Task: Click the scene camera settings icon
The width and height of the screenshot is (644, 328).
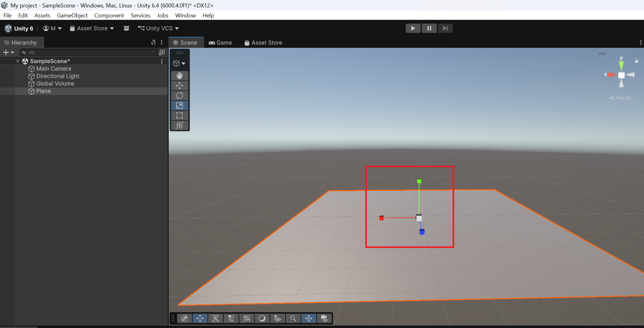Action: (324, 318)
